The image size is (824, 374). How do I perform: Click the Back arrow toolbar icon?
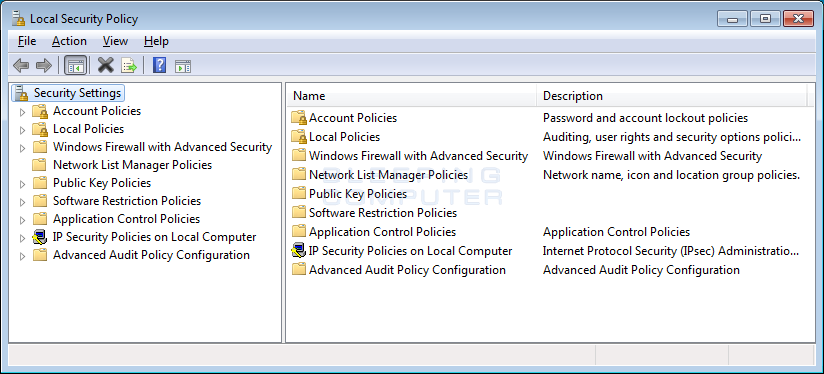21,66
